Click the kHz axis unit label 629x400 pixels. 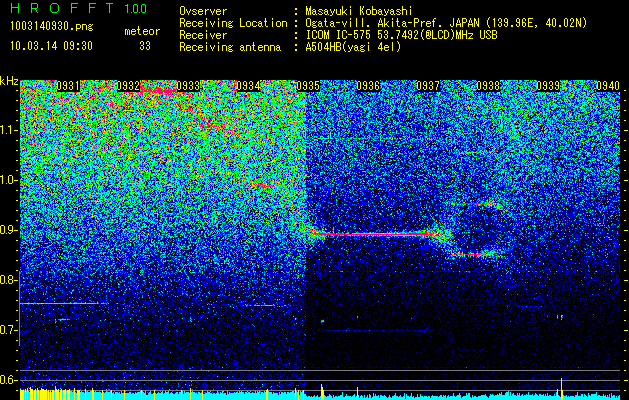[9, 81]
